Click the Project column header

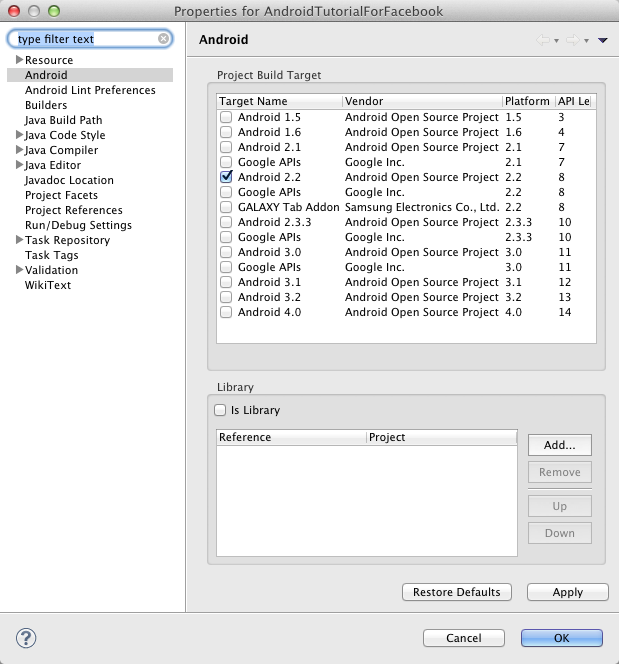442,437
